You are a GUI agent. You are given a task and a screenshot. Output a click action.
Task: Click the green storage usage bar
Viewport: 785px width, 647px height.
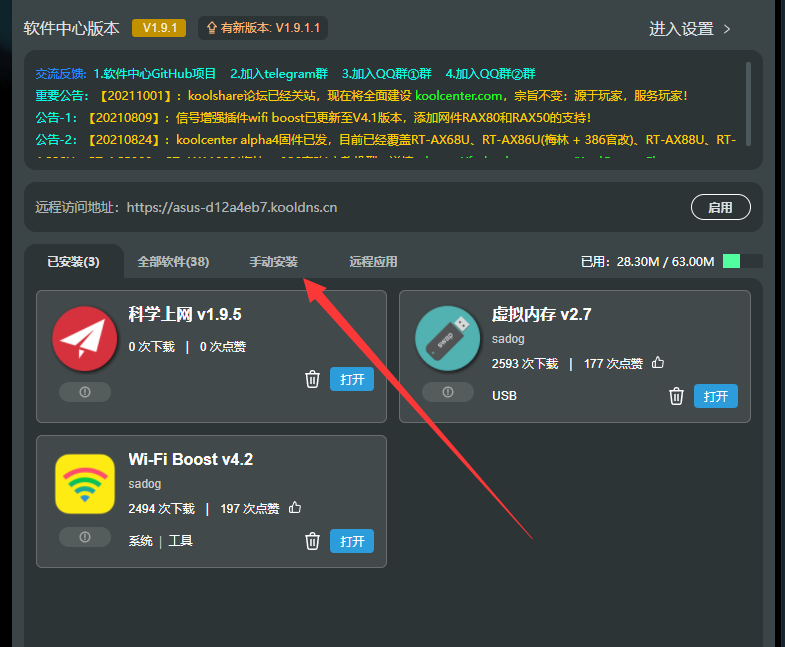point(732,261)
